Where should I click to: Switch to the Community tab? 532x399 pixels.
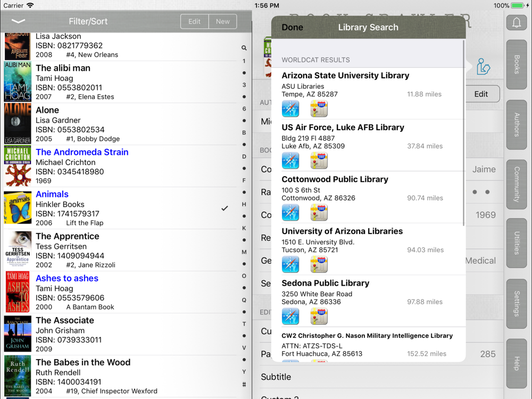517,184
